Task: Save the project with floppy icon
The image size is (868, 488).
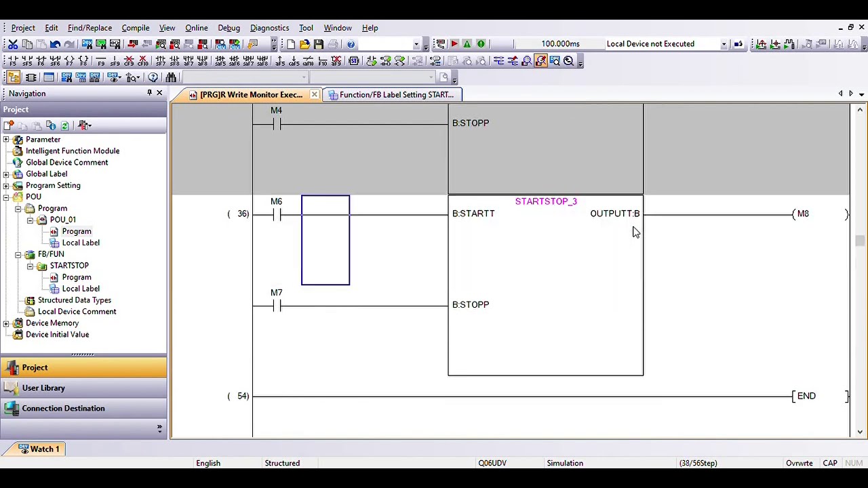Action: tap(318, 44)
